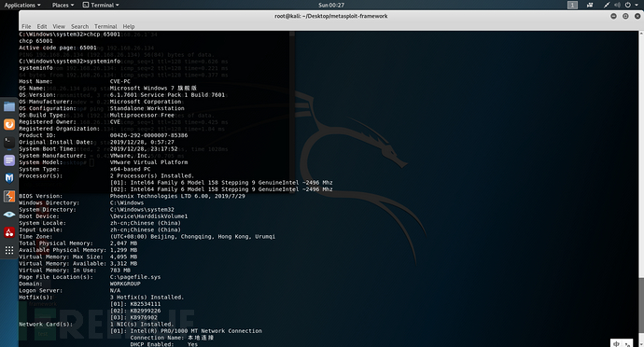This screenshot has height=347, width=644.
Task: Click the Chinese input method indicator
Action: [x=616, y=343]
